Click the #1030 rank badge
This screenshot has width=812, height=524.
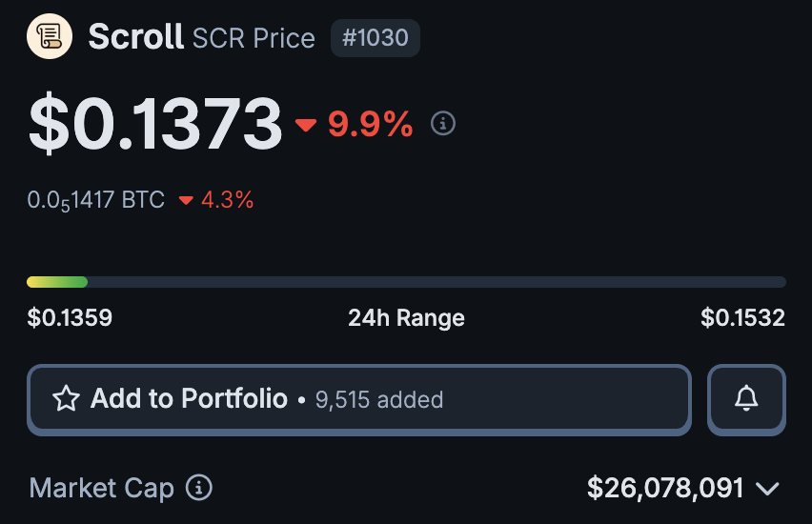(x=375, y=38)
